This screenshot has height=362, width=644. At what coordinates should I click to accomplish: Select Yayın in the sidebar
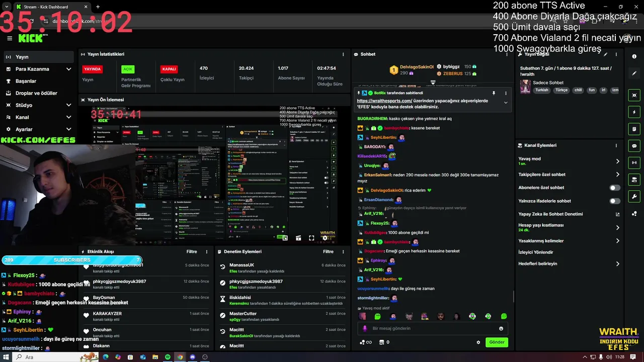38,57
